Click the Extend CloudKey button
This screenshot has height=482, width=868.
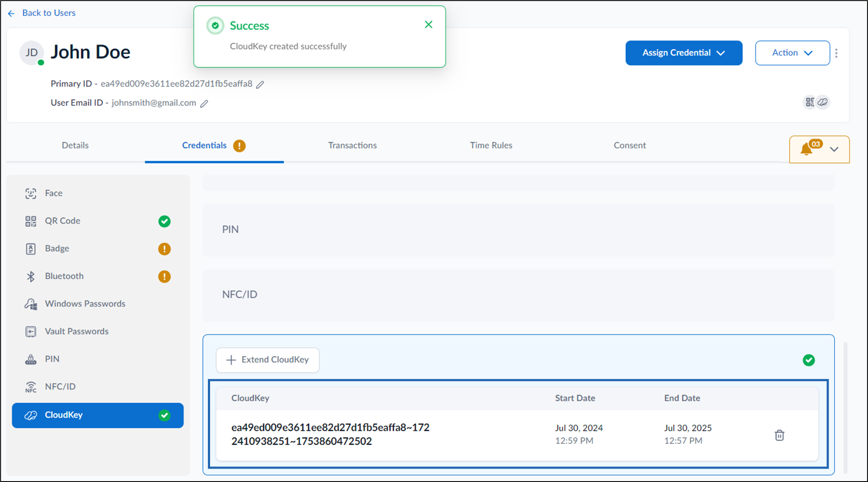tap(268, 360)
